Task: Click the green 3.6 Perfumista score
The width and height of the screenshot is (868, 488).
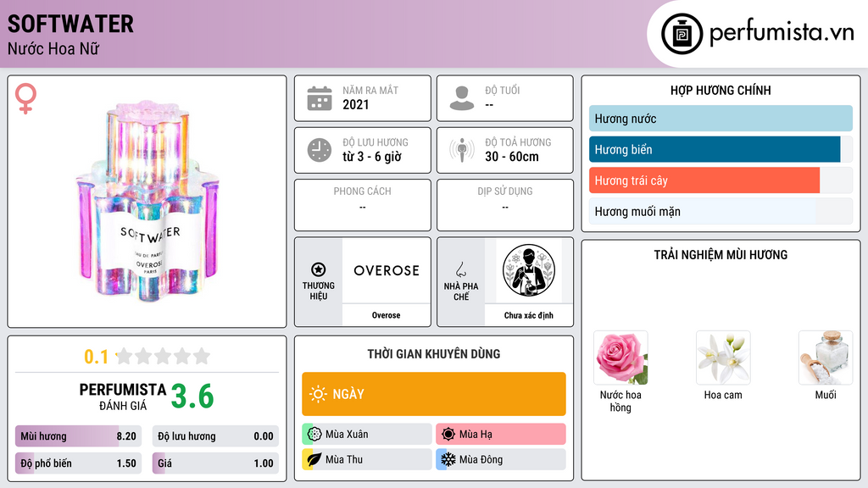Action: click(192, 396)
